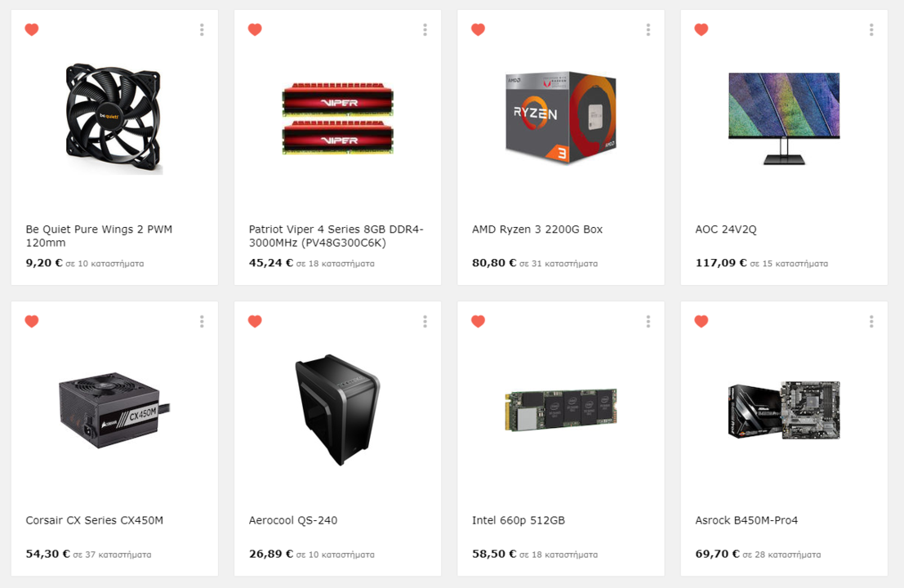
Task: Click heart icon on Corsair CX450M card
Action: click(32, 321)
